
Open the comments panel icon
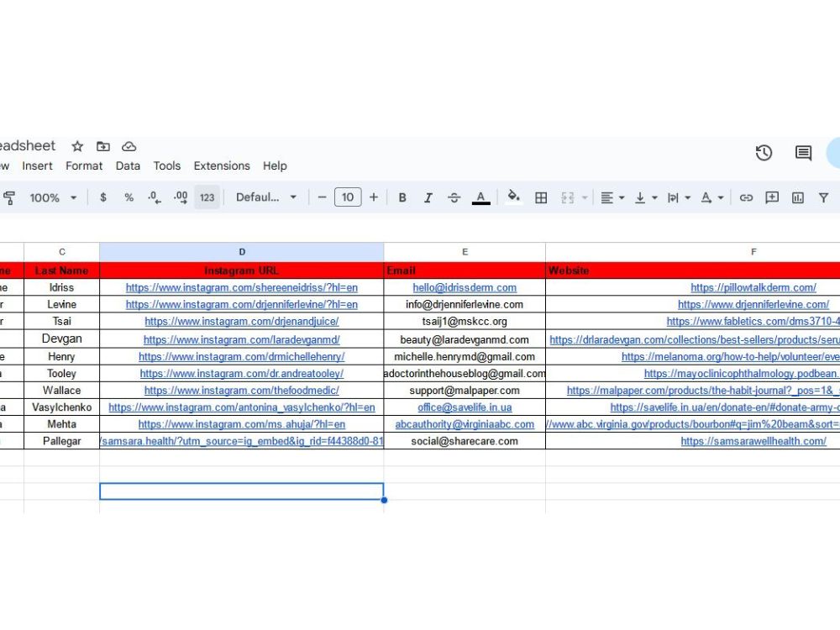point(803,153)
